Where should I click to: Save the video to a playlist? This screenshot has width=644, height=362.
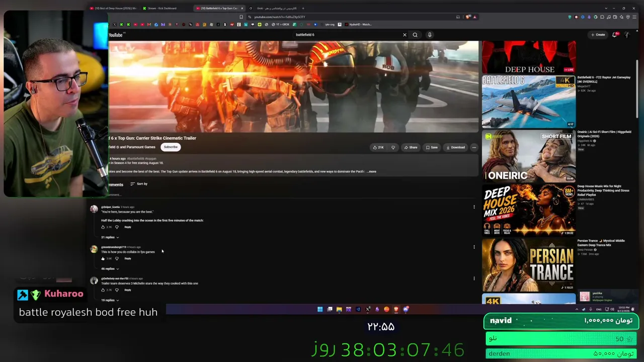tap(431, 147)
